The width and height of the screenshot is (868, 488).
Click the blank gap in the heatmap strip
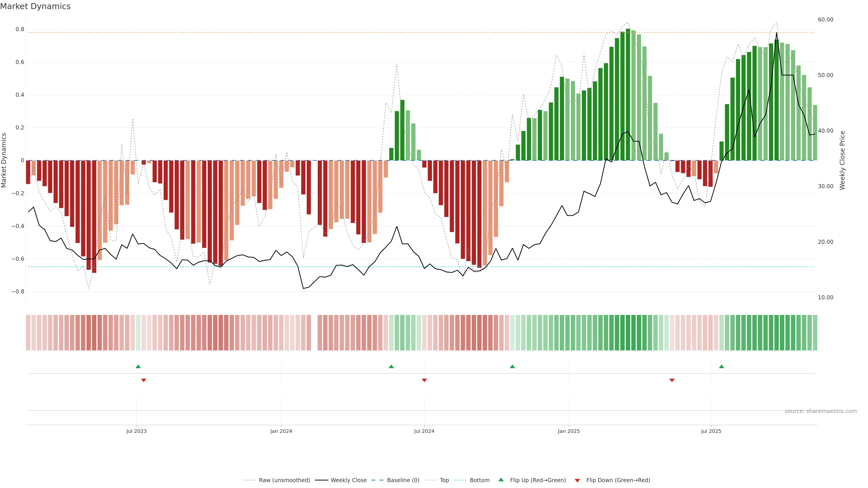point(314,333)
